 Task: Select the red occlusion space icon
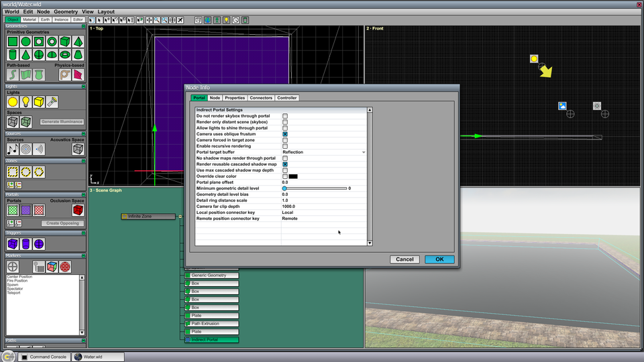point(78,210)
